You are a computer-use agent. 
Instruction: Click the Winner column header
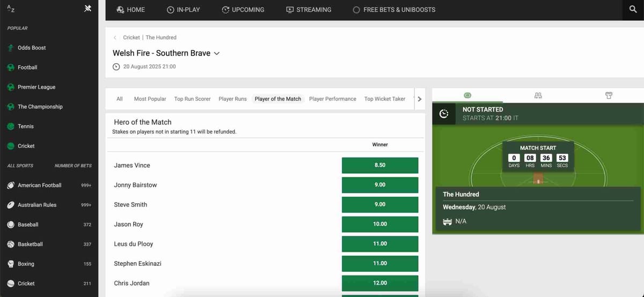tap(380, 145)
